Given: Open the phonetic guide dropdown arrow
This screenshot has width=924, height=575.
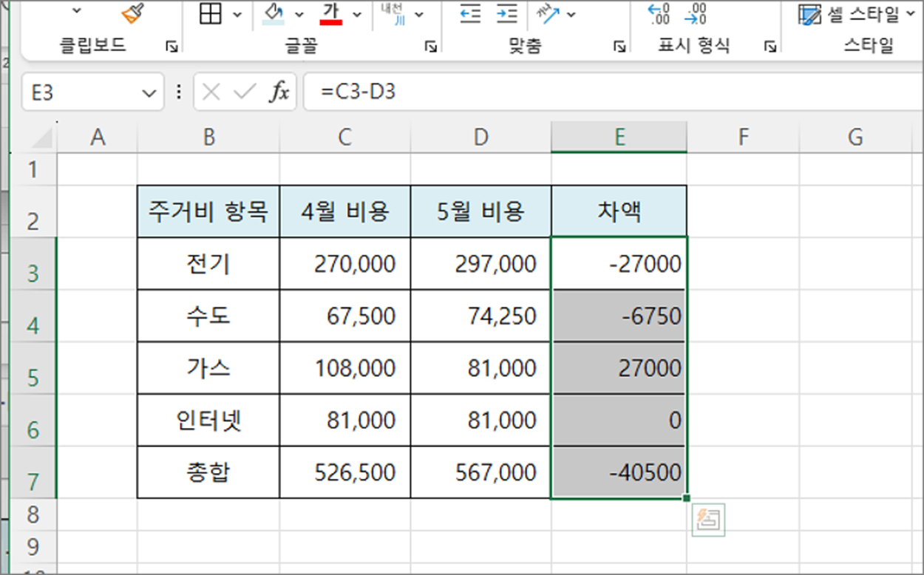Looking at the screenshot, I should coord(419,14).
